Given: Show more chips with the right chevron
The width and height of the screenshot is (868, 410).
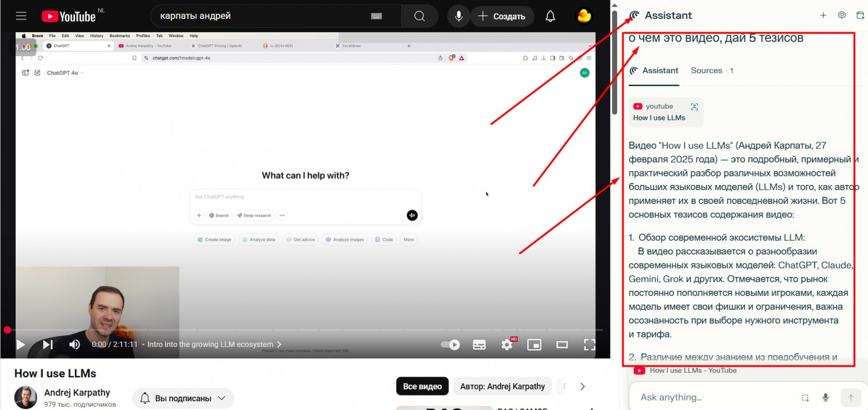Looking at the screenshot, I should pos(583,386).
